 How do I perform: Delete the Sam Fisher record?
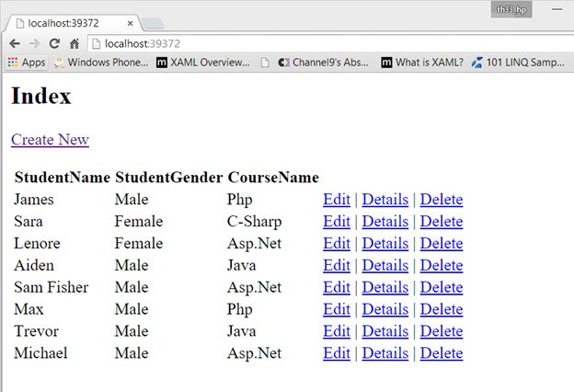(x=442, y=288)
